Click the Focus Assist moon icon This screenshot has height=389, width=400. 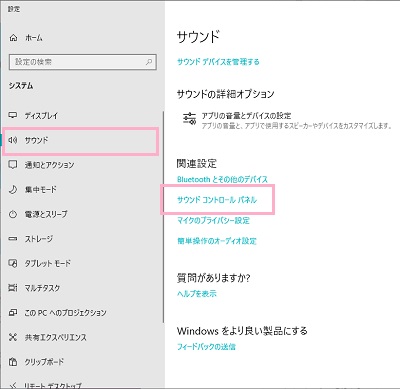pos(13,189)
